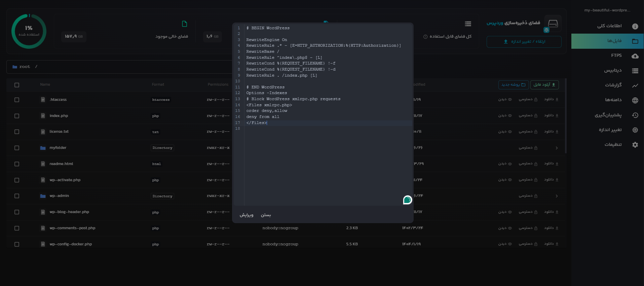Click ویرایش to edit the .htaccess file
Image resolution: width=644 pixels, height=286 pixels.
coord(247,215)
